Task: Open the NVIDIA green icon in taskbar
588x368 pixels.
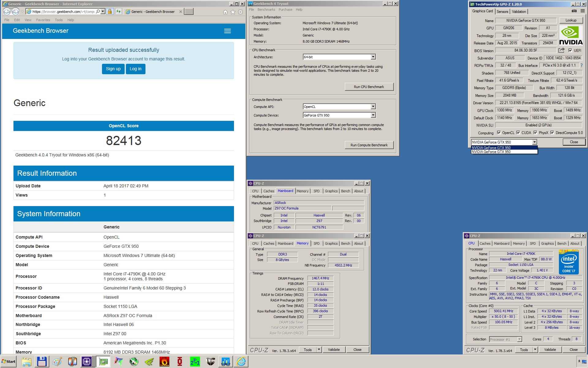Action: (149, 362)
